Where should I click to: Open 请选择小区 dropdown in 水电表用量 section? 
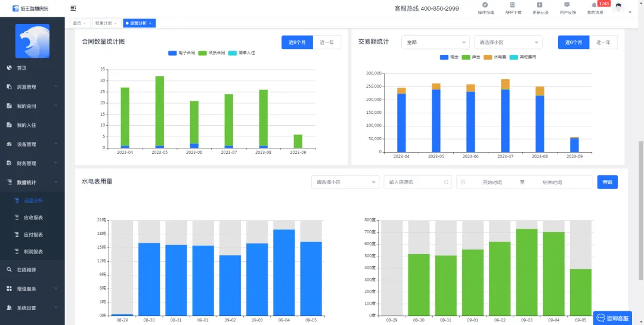(x=345, y=182)
